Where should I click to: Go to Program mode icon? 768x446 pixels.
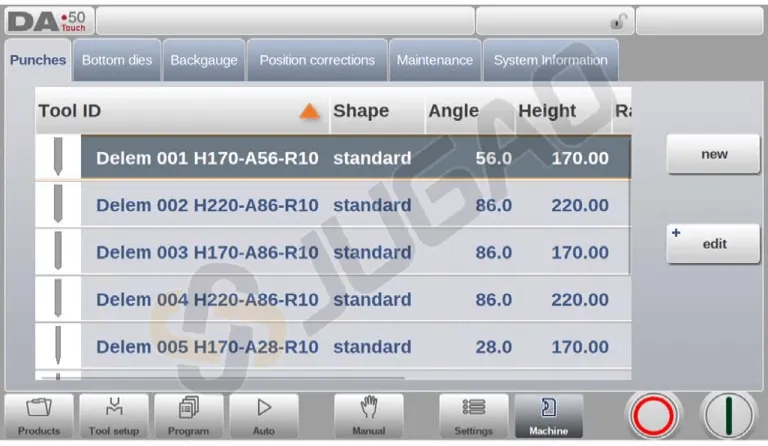(x=187, y=415)
